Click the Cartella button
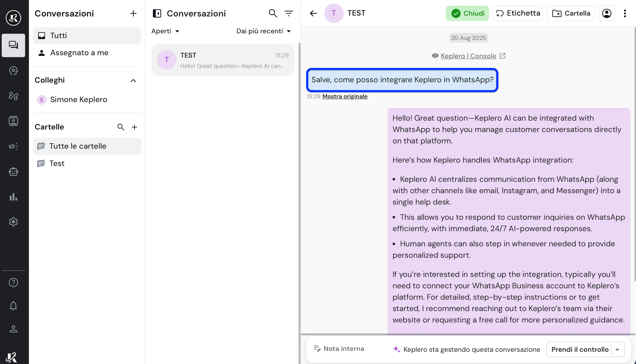 [571, 13]
